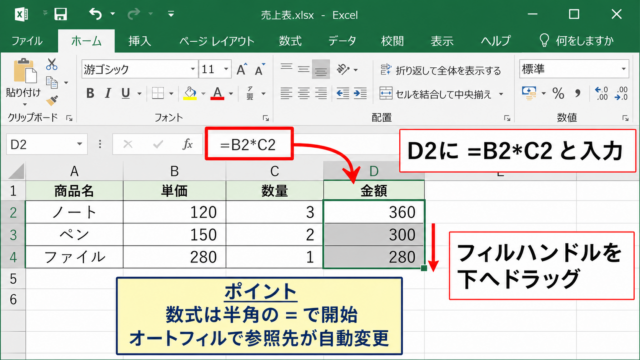
Task: Apply the accounting number format icon
Action: point(529,93)
